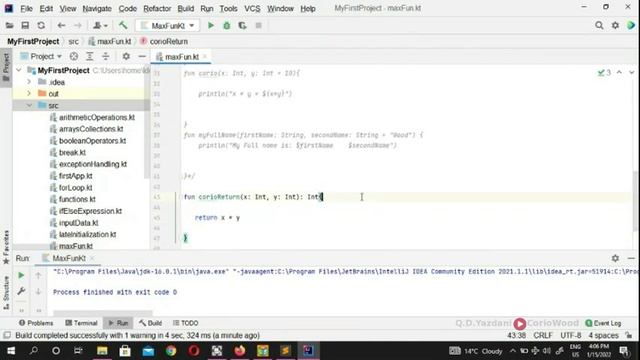Click the UTF-8 encoding status

(571, 335)
